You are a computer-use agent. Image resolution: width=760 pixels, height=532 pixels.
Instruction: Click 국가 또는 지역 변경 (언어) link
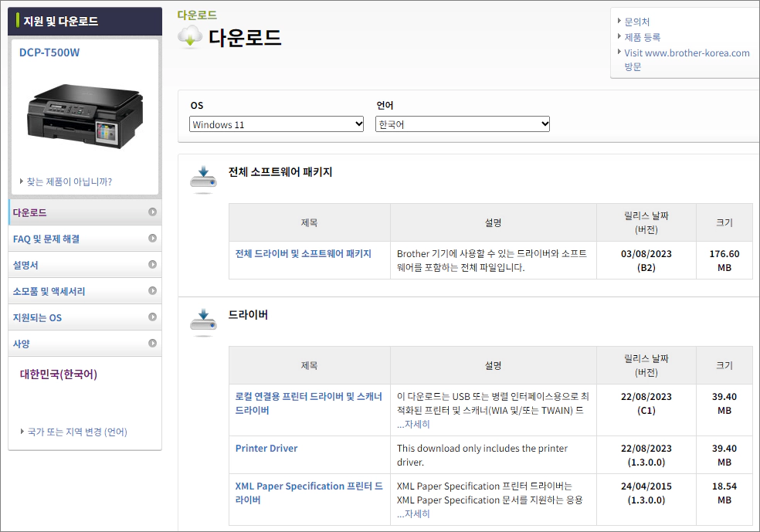76,432
